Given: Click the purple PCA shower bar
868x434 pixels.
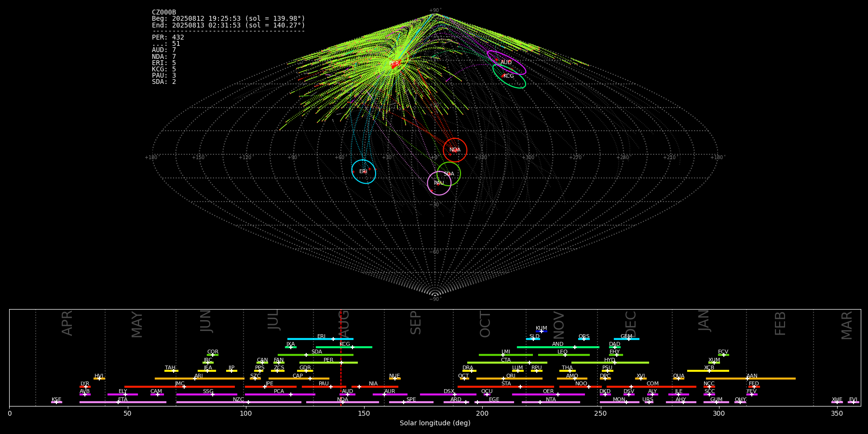Looking at the screenshot, I should tap(280, 394).
